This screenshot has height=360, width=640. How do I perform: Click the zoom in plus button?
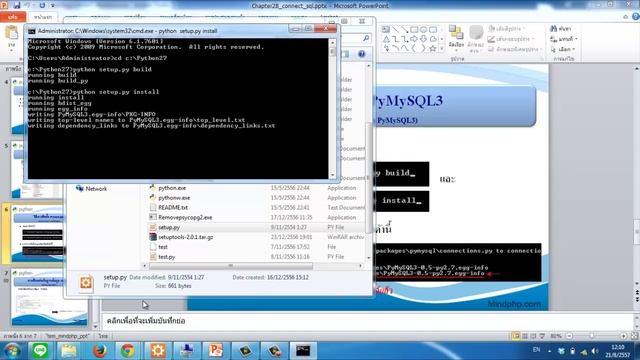pos(623,336)
